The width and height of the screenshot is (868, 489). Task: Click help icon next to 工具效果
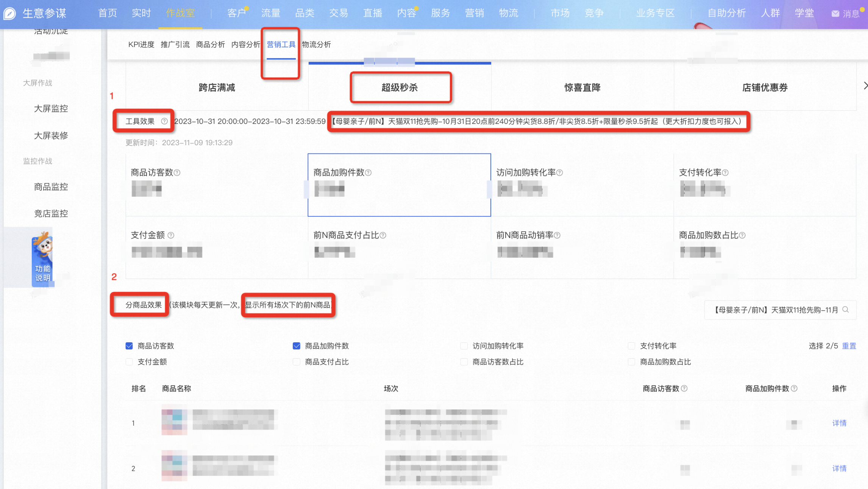164,121
